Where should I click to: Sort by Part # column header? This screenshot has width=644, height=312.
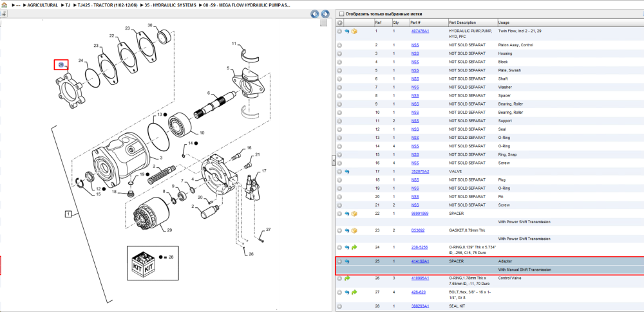(415, 23)
